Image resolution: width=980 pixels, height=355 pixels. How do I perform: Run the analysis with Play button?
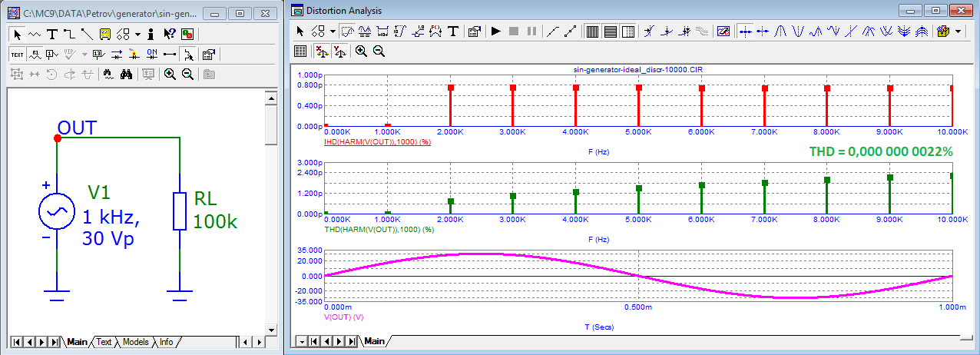pos(495,32)
